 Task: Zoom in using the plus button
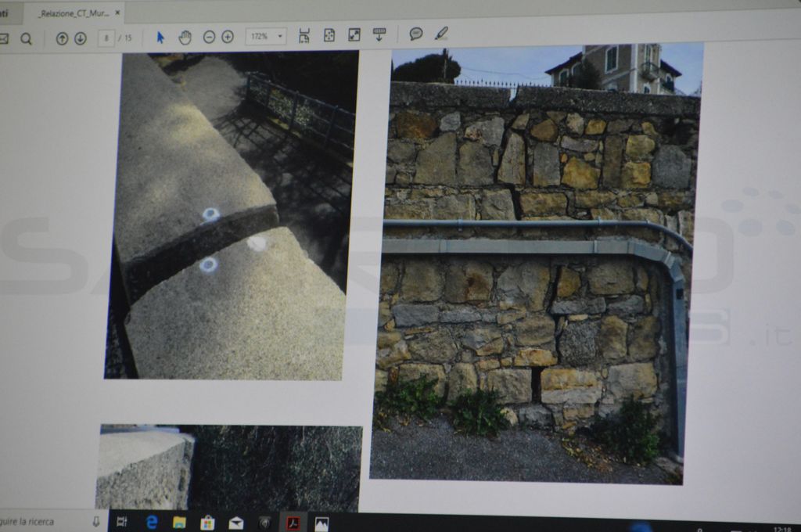click(228, 37)
